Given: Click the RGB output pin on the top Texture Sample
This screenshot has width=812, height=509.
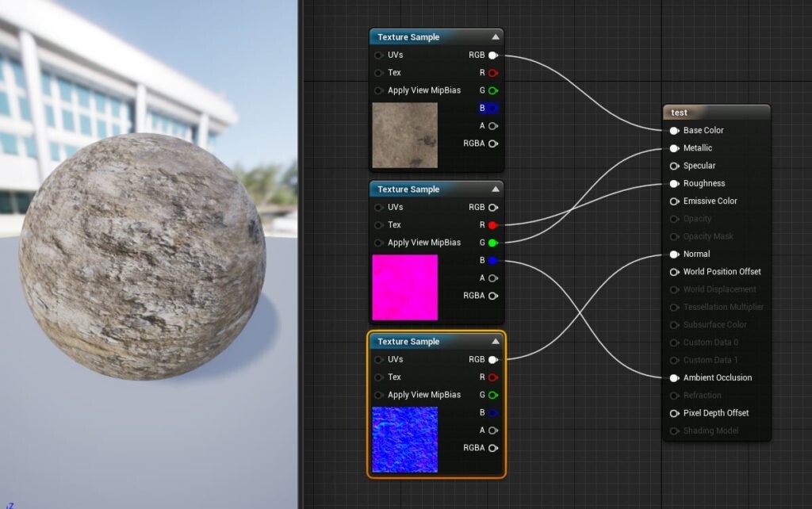Looking at the screenshot, I should pyautogui.click(x=493, y=55).
